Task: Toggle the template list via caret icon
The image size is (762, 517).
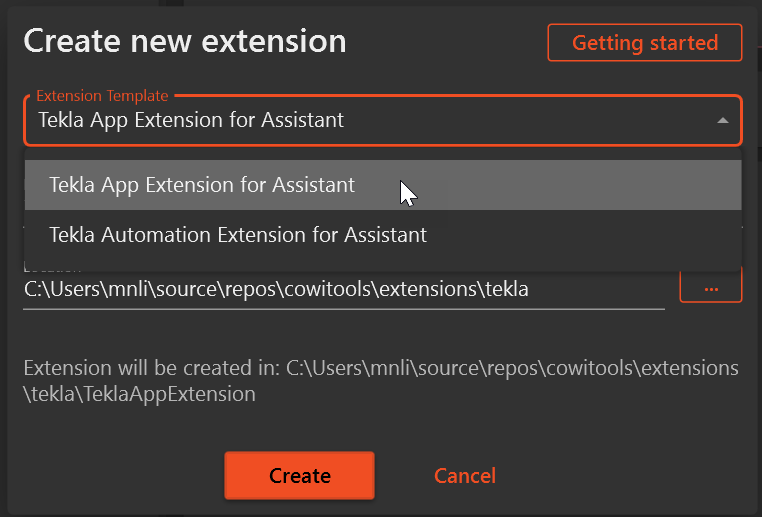Action: point(722,121)
